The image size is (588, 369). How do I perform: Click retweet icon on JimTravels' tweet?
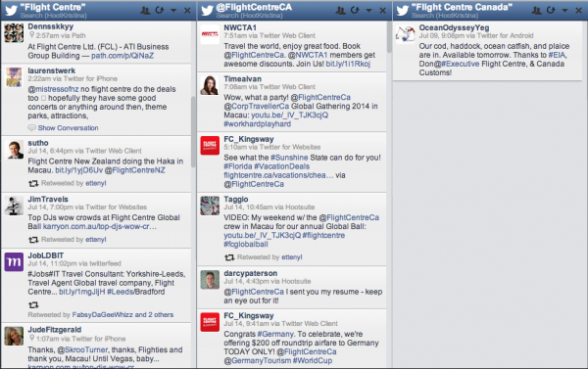click(33, 240)
